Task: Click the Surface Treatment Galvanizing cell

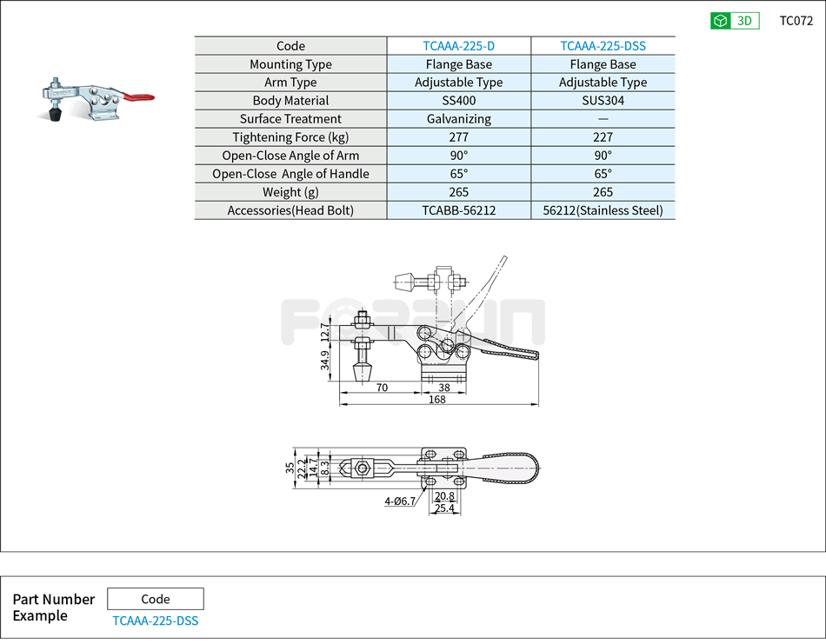Action: click(x=458, y=118)
